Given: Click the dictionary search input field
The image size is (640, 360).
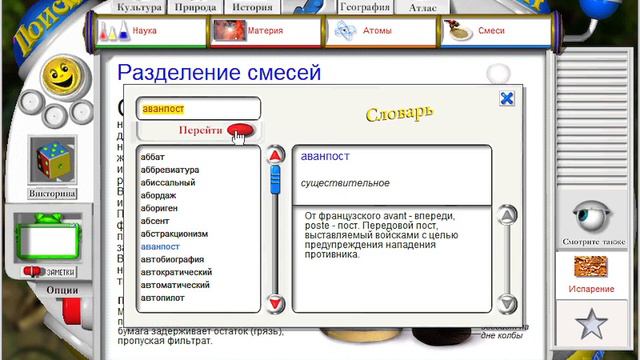Looking at the screenshot, I should pos(198,109).
